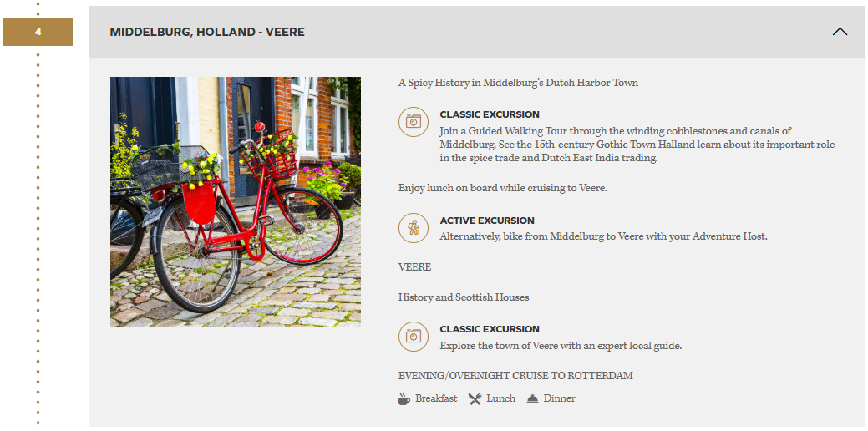868x431 pixels.
Task: Click the Dinner meal label
Action: point(559,399)
